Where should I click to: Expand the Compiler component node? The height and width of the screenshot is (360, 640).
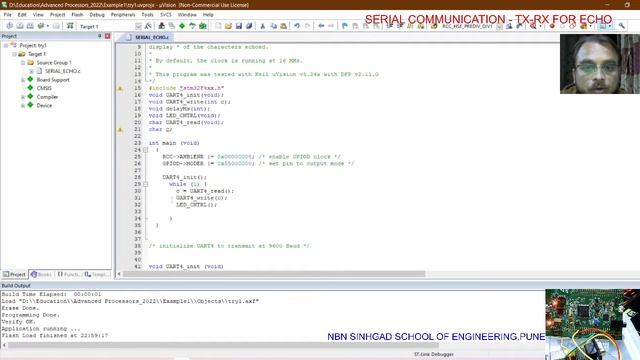pos(23,97)
